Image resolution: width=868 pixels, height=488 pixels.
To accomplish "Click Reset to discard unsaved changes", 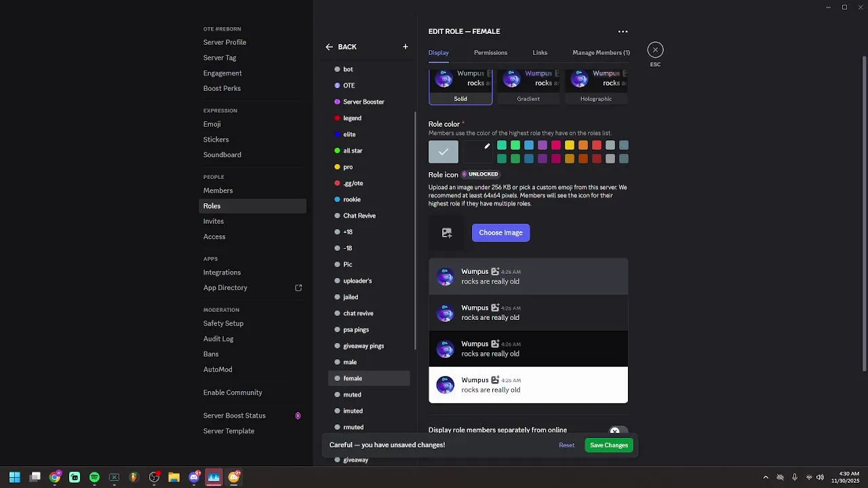I will 567,445.
